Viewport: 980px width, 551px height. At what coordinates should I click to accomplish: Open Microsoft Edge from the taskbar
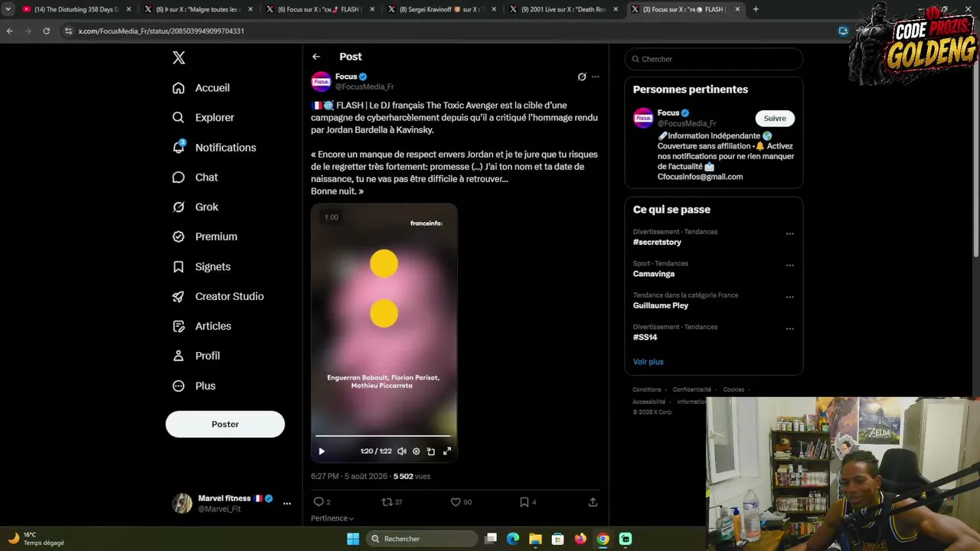513,539
